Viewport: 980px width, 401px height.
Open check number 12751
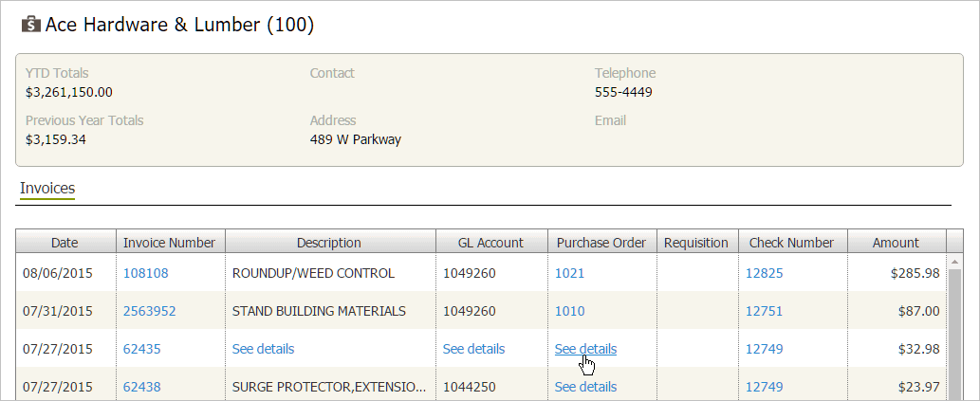[764, 311]
